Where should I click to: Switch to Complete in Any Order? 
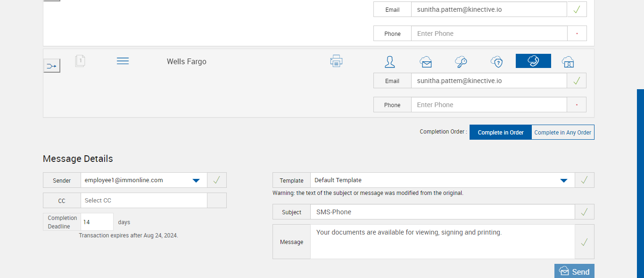[563, 133]
